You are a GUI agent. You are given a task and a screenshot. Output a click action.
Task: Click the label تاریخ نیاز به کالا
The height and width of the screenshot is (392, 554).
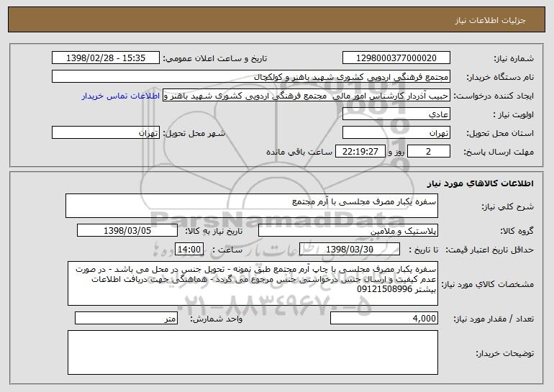pyautogui.click(x=214, y=231)
